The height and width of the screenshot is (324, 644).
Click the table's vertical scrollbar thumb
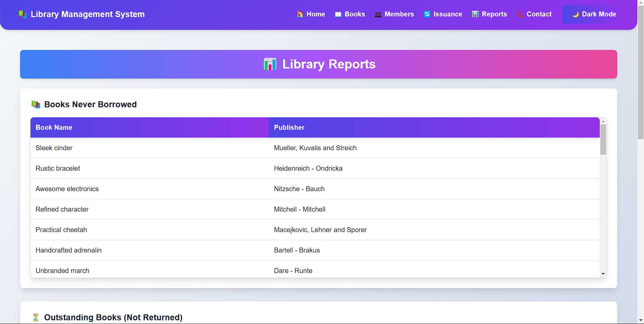[x=603, y=140]
